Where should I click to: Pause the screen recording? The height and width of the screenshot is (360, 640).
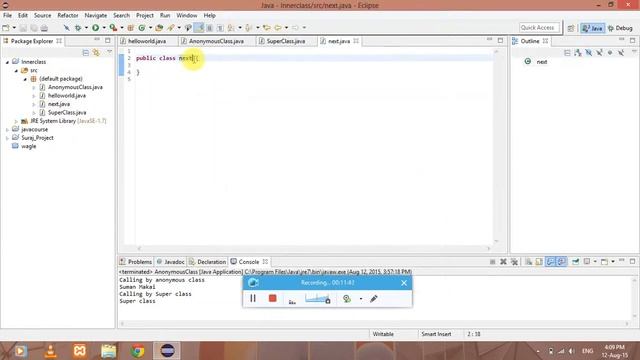(253, 298)
